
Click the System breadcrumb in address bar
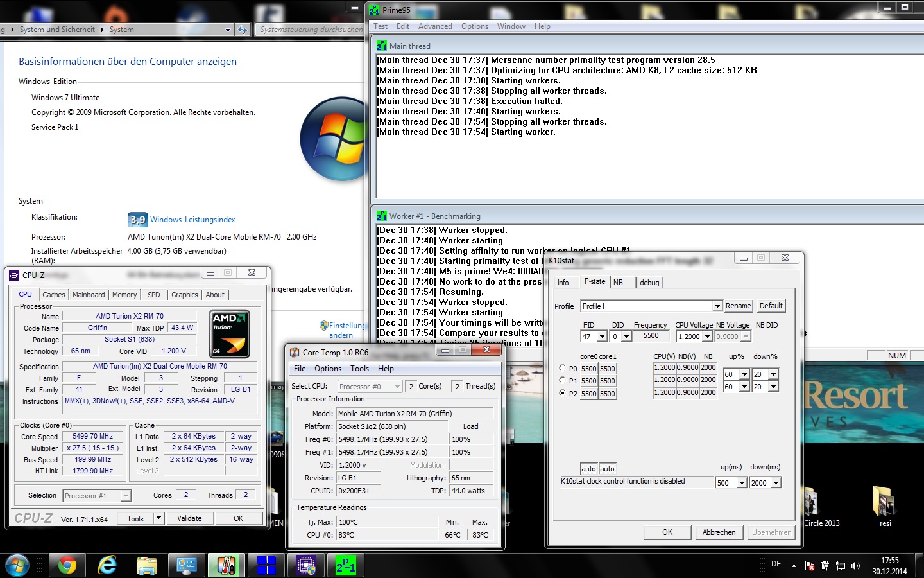[121, 30]
